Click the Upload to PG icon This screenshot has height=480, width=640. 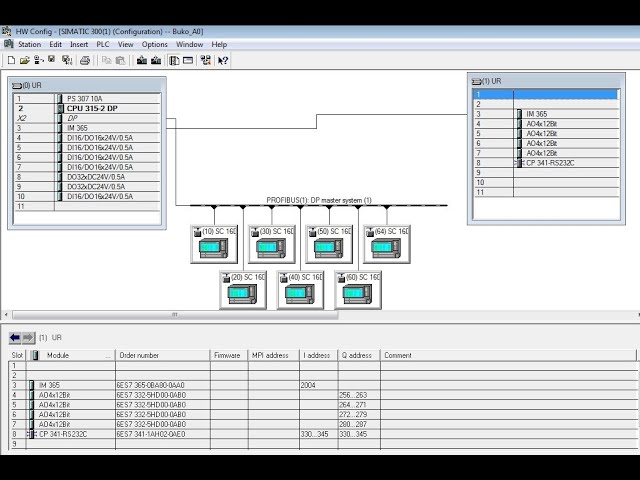pyautogui.click(x=156, y=60)
